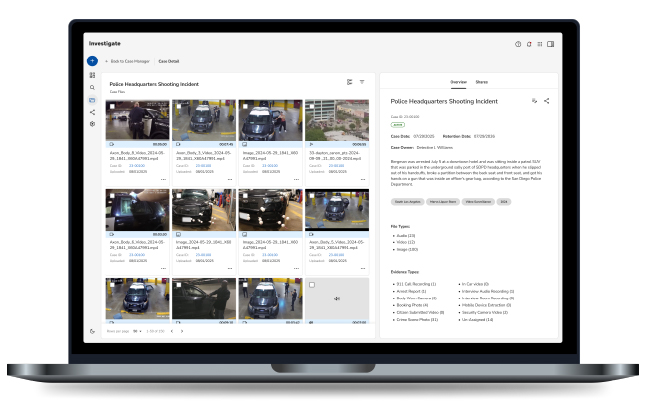Open the notifications bell with red badge
This screenshot has height=417, width=651.
(x=529, y=44)
